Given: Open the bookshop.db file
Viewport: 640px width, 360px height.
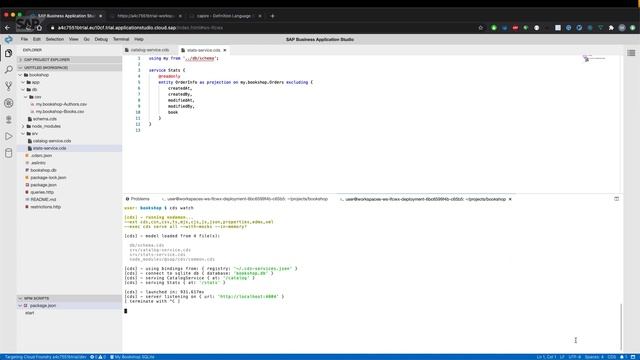Looking at the screenshot, I should pyautogui.click(x=43, y=170).
